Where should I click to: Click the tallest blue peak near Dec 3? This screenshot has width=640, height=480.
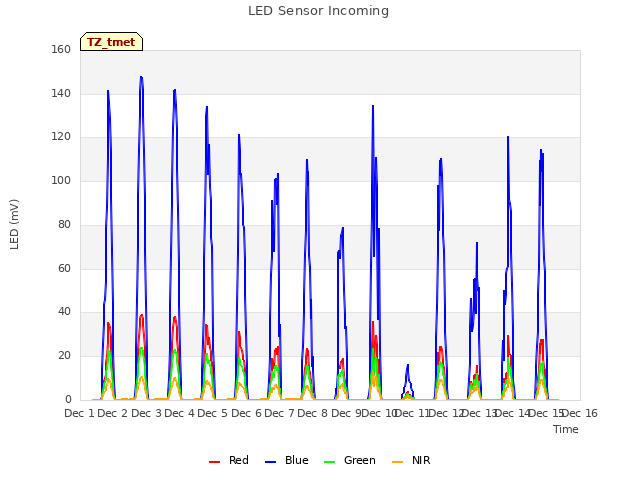[x=141, y=77]
